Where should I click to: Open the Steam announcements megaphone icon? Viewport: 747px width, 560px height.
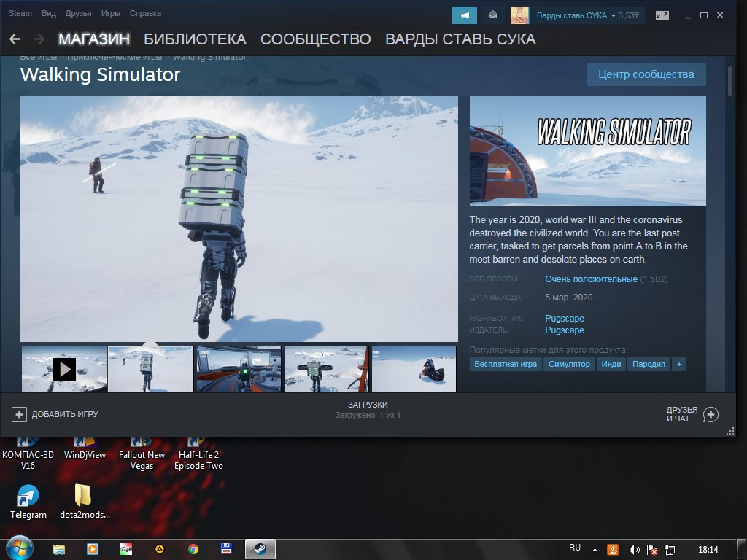click(x=465, y=15)
